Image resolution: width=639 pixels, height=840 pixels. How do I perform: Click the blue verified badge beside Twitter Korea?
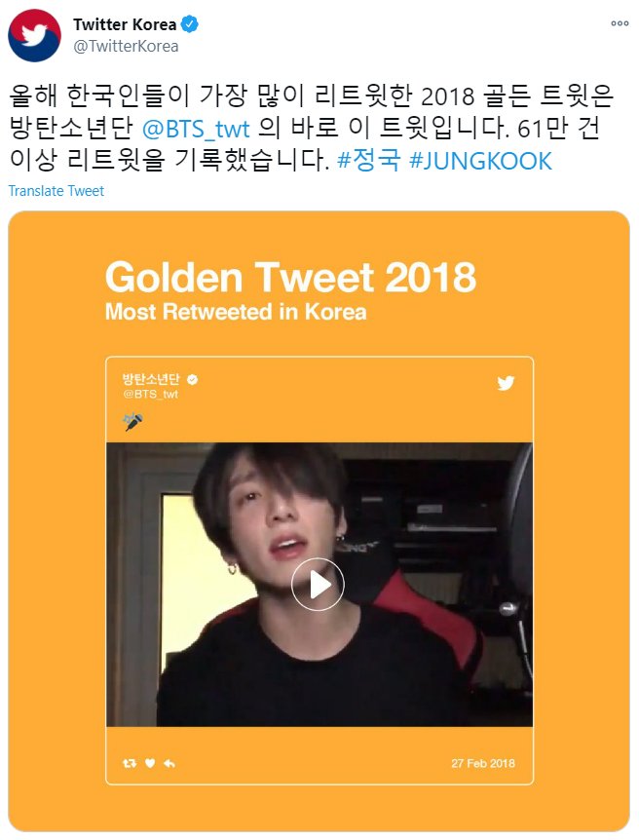tap(190, 24)
